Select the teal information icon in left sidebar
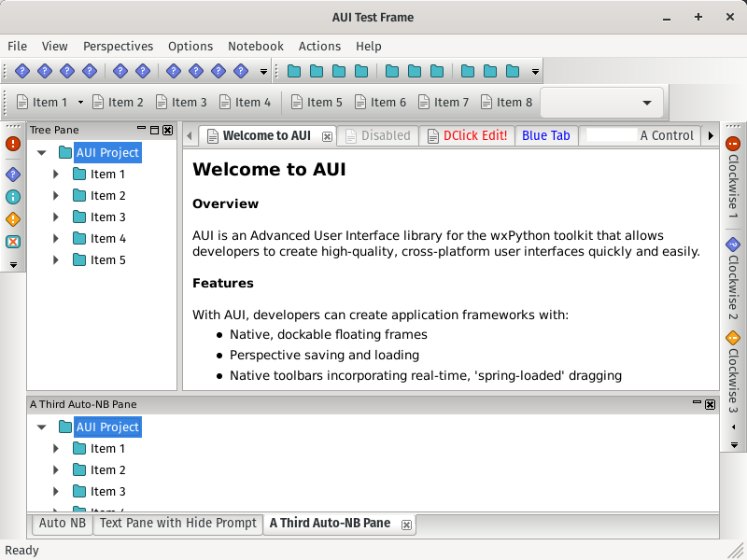The height and width of the screenshot is (560, 747). [x=13, y=197]
